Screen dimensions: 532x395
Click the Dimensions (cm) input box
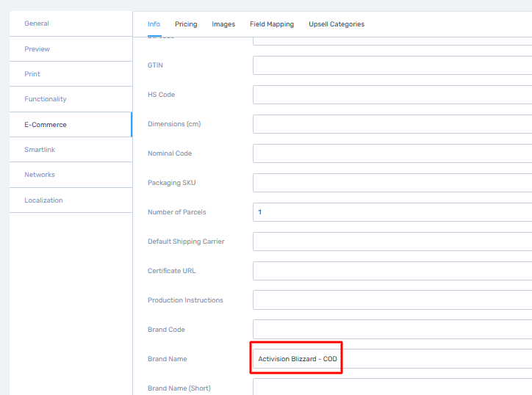(x=392, y=124)
